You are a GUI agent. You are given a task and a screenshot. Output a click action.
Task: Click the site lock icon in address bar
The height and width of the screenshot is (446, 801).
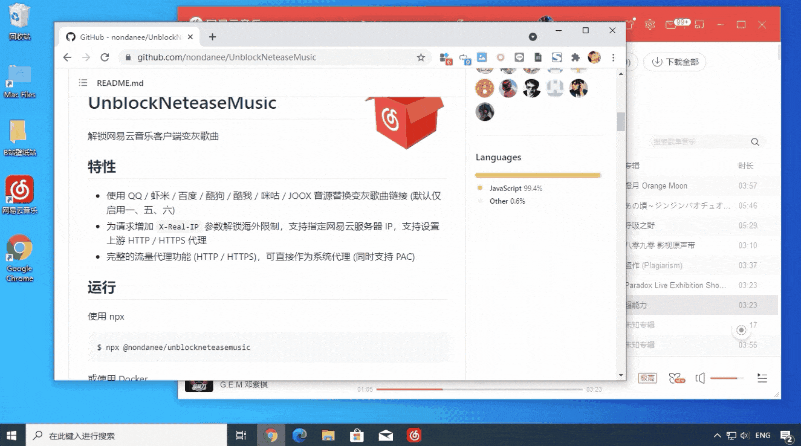pos(128,58)
